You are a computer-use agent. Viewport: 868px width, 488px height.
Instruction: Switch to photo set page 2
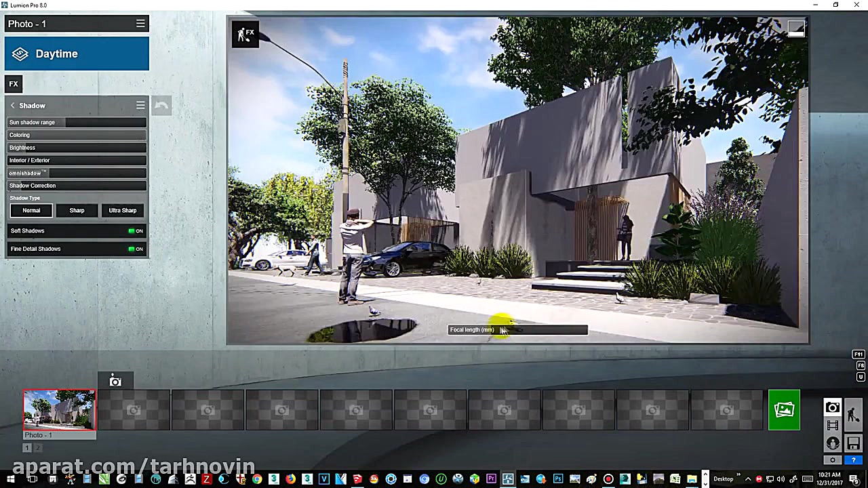[x=38, y=448]
